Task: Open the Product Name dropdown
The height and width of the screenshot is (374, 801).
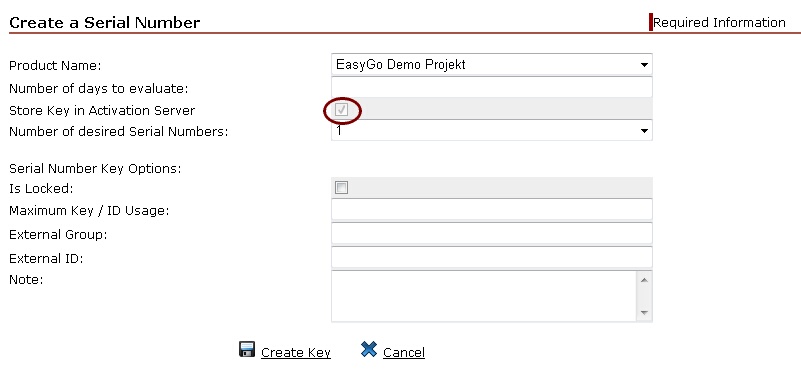Action: click(491, 65)
